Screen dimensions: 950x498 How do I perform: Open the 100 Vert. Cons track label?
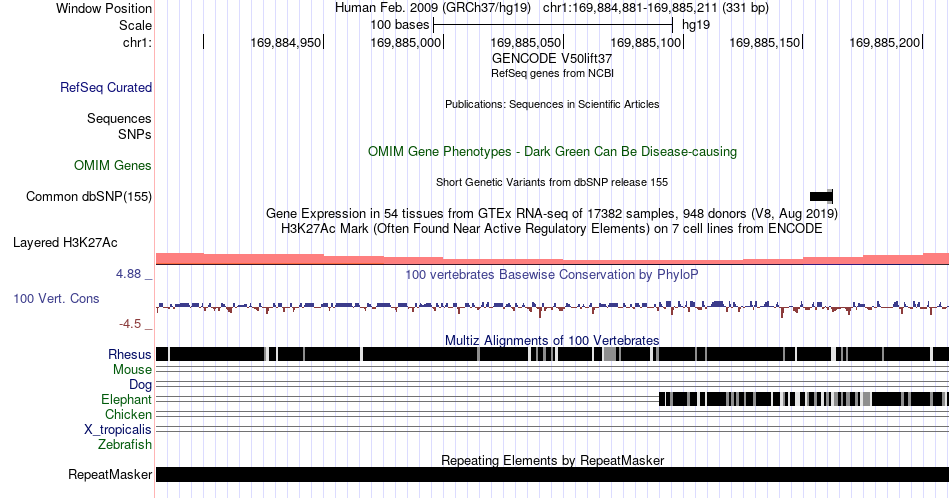coord(56,298)
